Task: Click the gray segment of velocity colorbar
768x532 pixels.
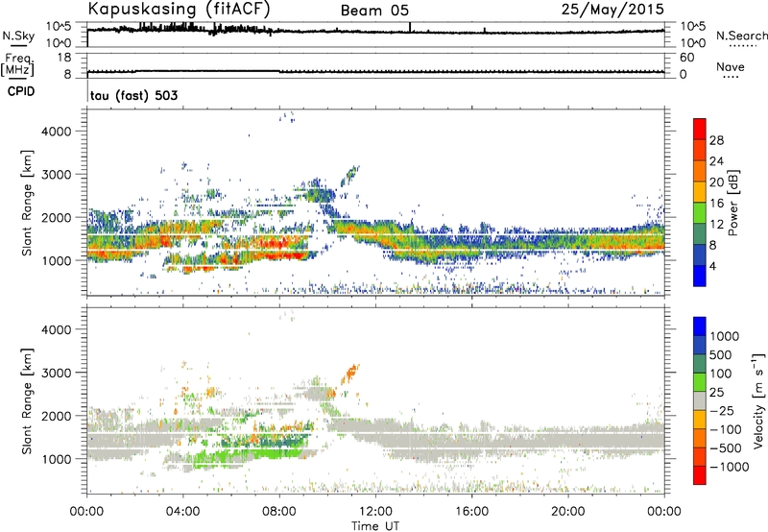Action: 700,400
